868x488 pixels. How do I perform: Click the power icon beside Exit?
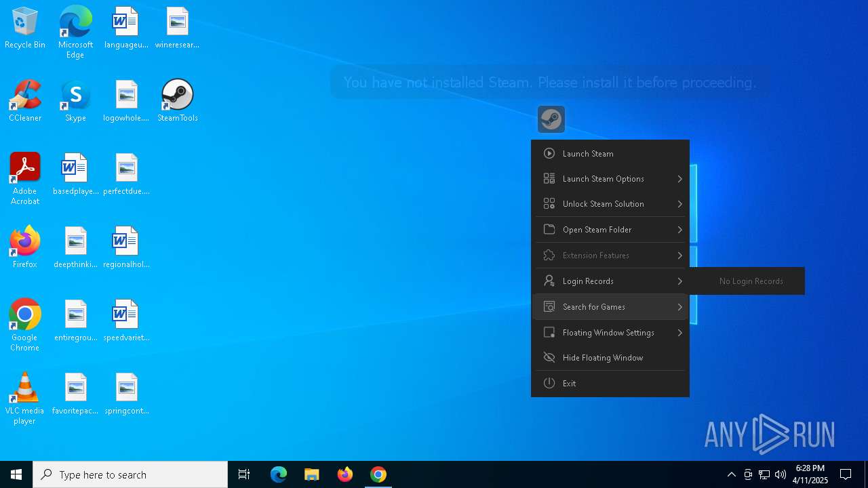pos(549,384)
